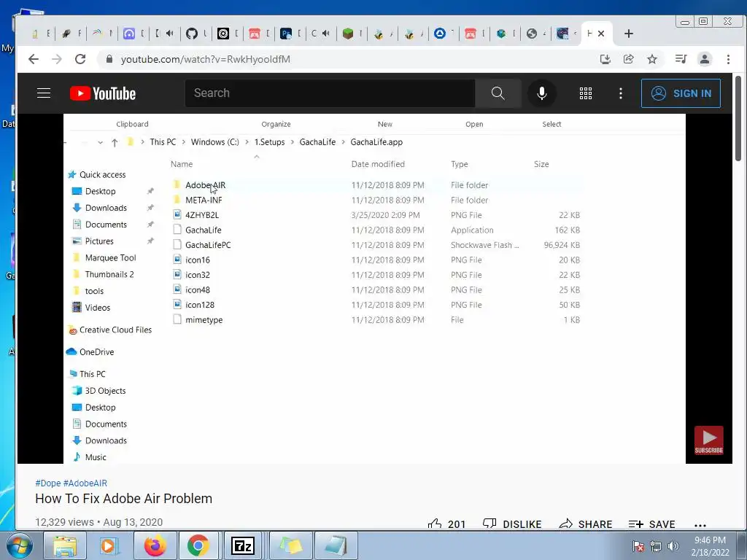Install app icon in address bar
This screenshot has height=560, width=747.
point(605,59)
